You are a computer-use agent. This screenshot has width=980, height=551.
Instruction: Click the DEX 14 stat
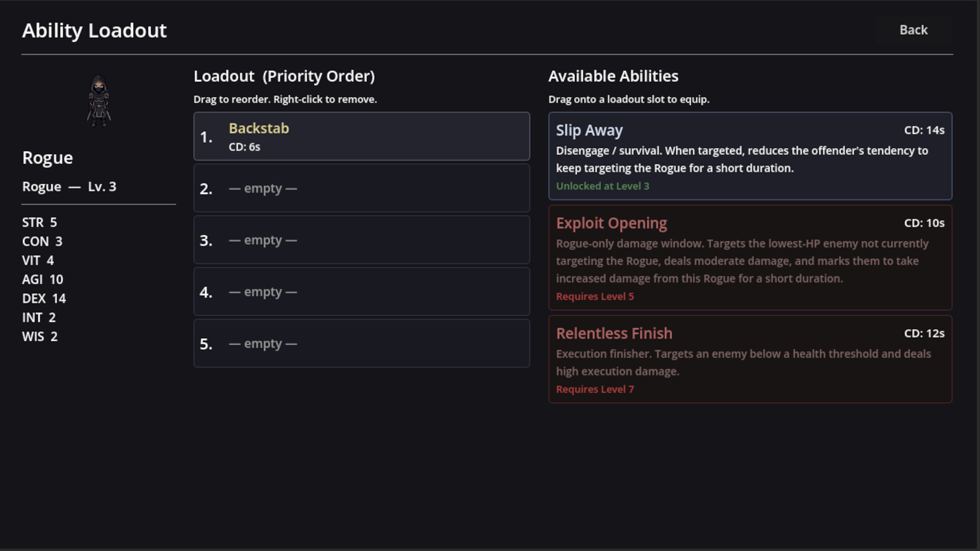pos(44,298)
